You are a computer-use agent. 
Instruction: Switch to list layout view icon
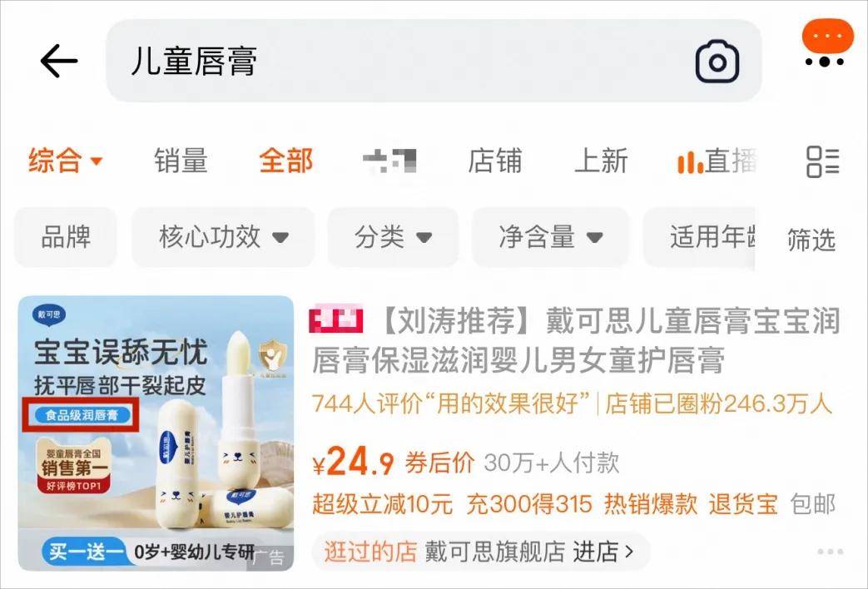[x=822, y=161]
